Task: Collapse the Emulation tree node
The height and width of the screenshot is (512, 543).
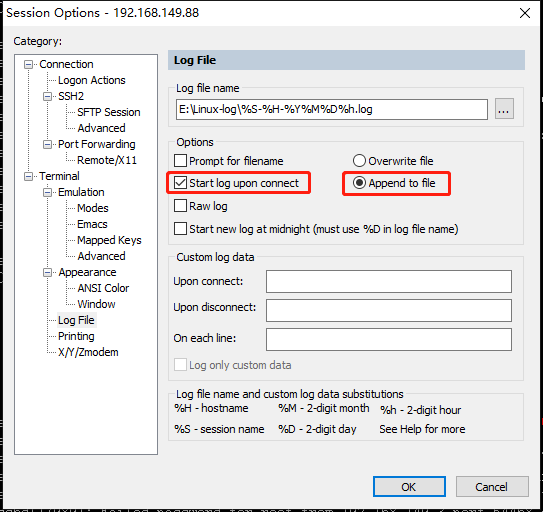Action: 47,192
